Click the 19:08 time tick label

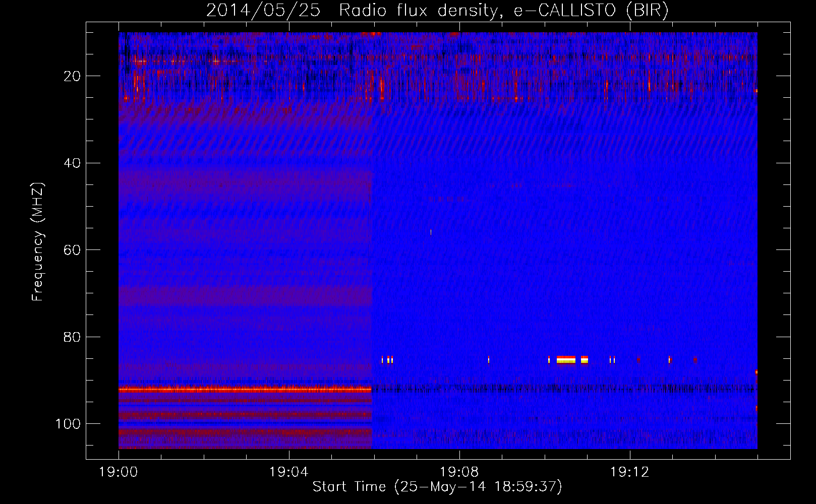tap(459, 472)
